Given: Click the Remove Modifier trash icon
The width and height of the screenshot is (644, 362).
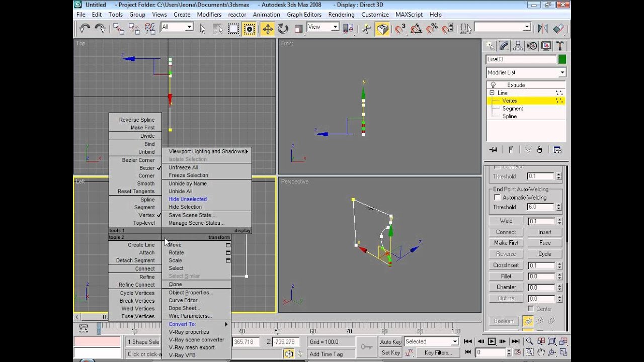Looking at the screenshot, I should tap(540, 149).
